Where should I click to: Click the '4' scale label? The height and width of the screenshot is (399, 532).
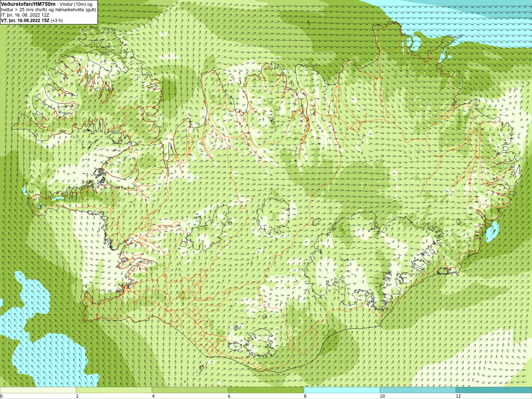pos(153,396)
